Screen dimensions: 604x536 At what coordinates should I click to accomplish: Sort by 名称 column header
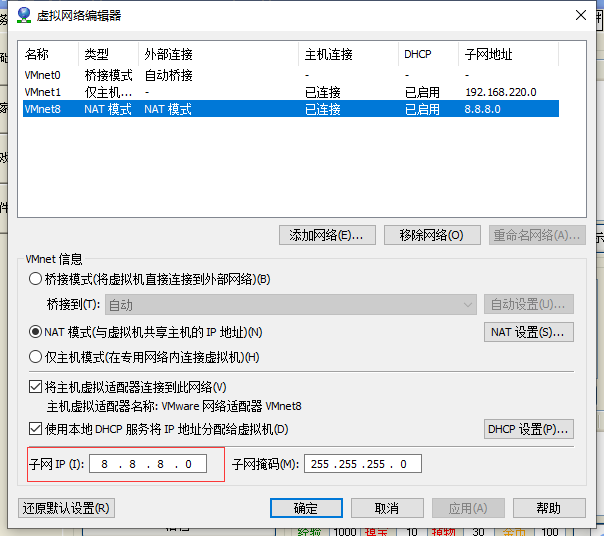(x=50, y=54)
